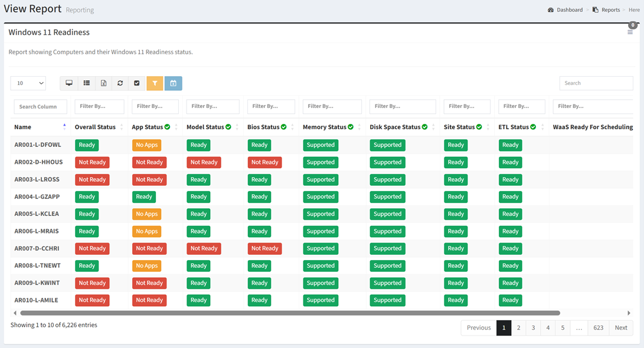Click the Next pagination button
This screenshot has height=348, width=644.
[621, 328]
